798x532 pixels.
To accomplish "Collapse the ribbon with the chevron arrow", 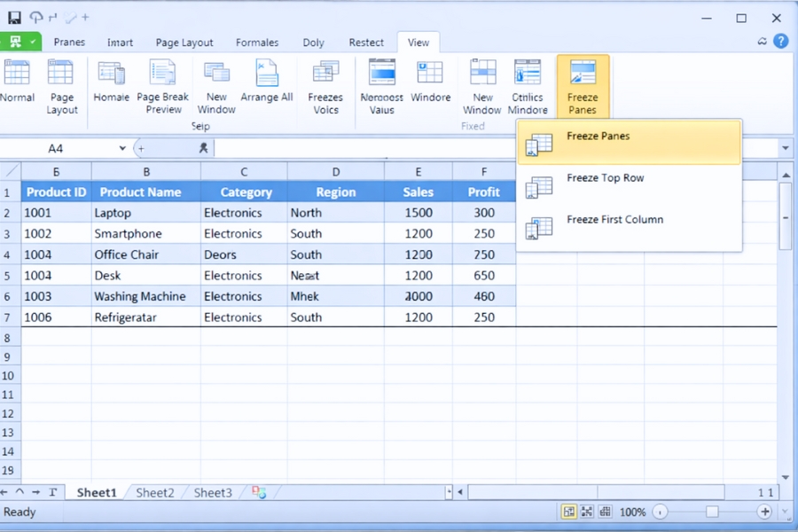I will pos(761,42).
